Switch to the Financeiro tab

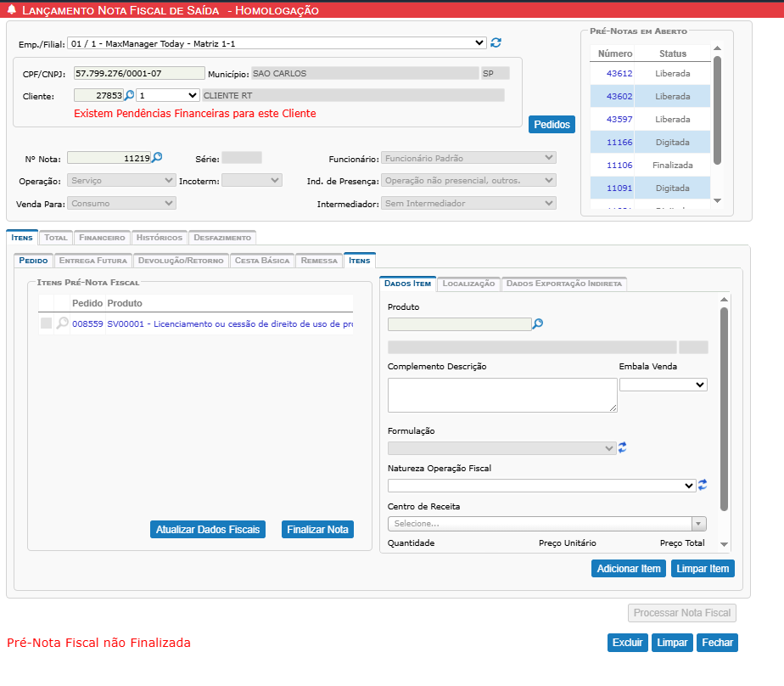(x=103, y=238)
